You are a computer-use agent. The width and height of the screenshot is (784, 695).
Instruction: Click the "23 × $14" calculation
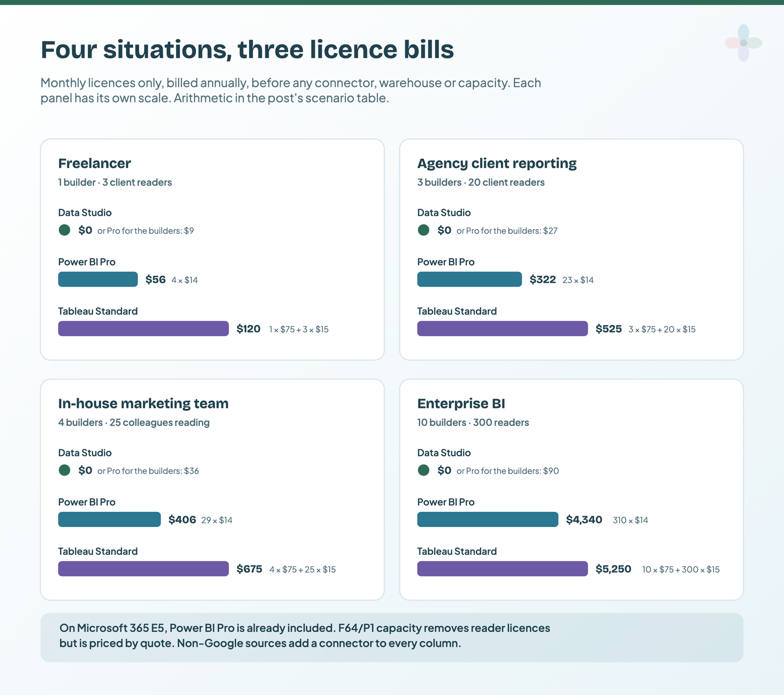(x=578, y=280)
